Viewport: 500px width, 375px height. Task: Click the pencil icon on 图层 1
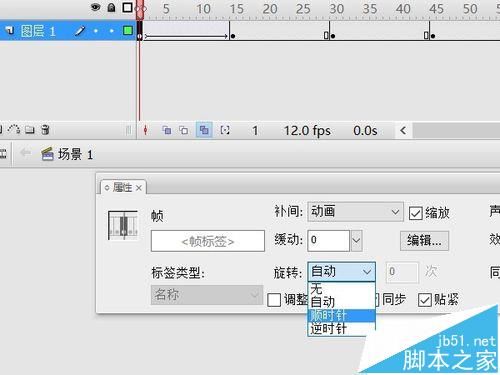coord(80,31)
